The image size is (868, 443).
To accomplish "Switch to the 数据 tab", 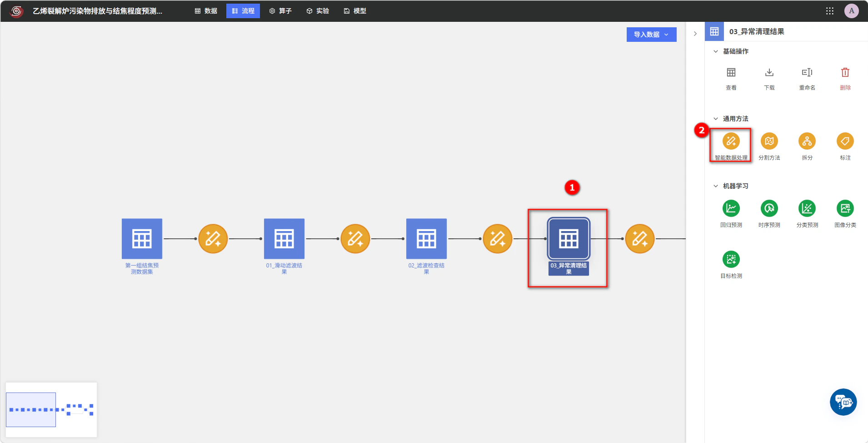I will [x=206, y=11].
